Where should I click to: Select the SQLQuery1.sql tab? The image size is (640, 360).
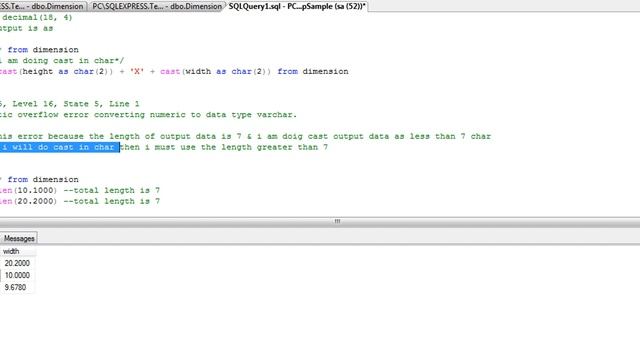[297, 6]
